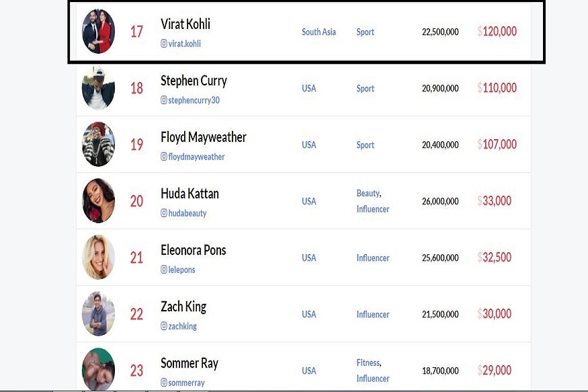This screenshot has height=392, width=588.
Task: Click the Sport category for Stephen Curry
Action: point(366,89)
